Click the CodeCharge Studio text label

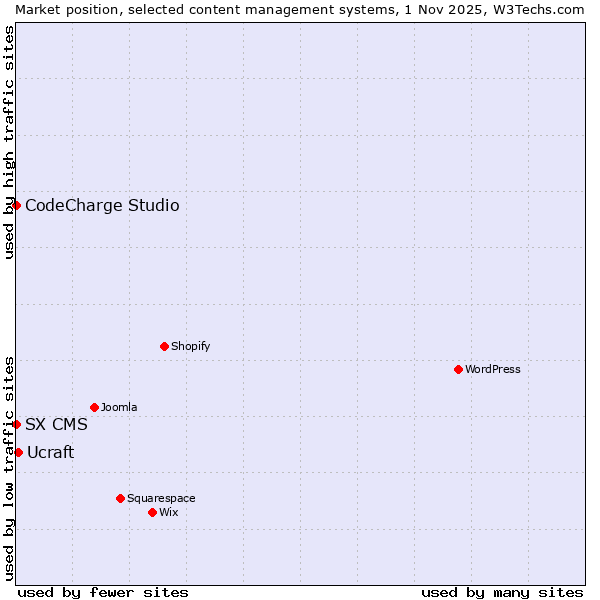(102, 206)
